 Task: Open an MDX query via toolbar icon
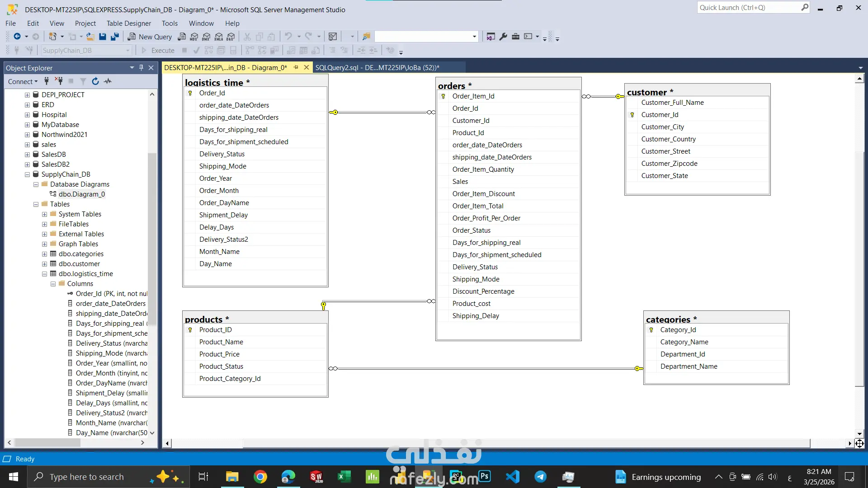point(194,37)
